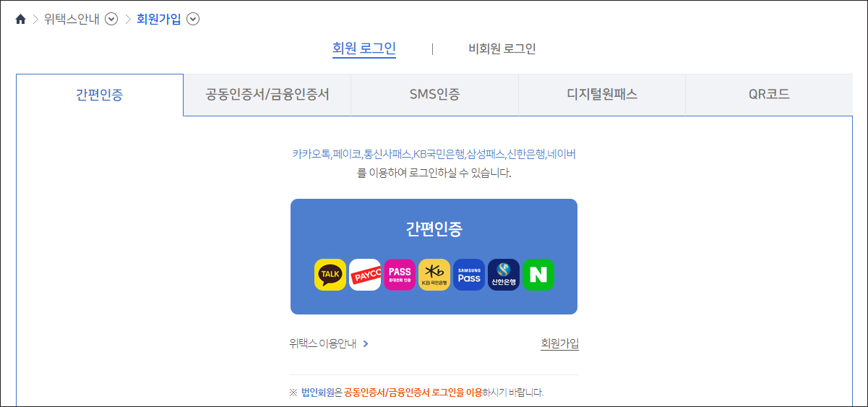Screen dimensions: 868x407
Task: Select the 디지털원패스 tab
Action: 602,95
